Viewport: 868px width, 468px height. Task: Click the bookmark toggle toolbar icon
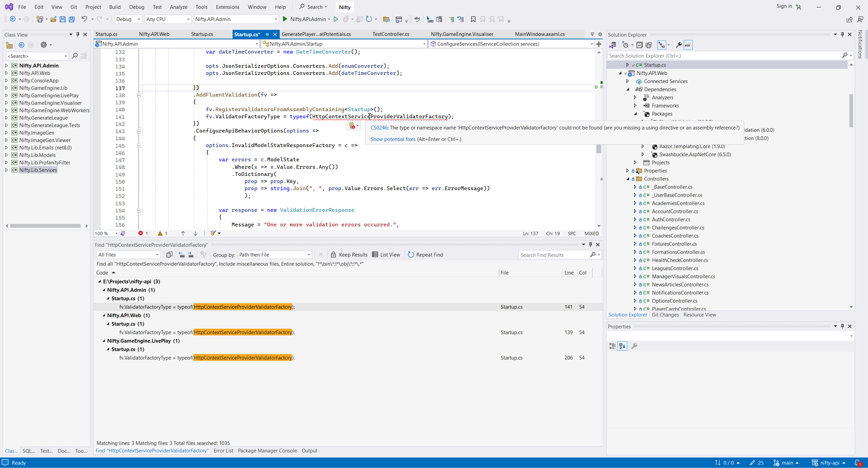pyautogui.click(x=473, y=19)
